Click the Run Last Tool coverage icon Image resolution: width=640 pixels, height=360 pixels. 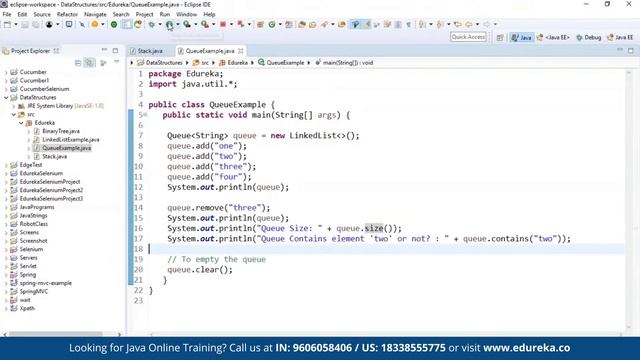tap(187, 24)
